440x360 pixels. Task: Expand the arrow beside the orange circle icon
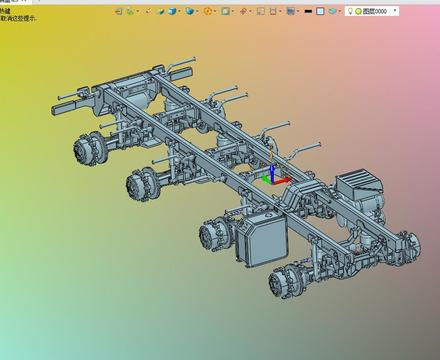click(x=215, y=11)
